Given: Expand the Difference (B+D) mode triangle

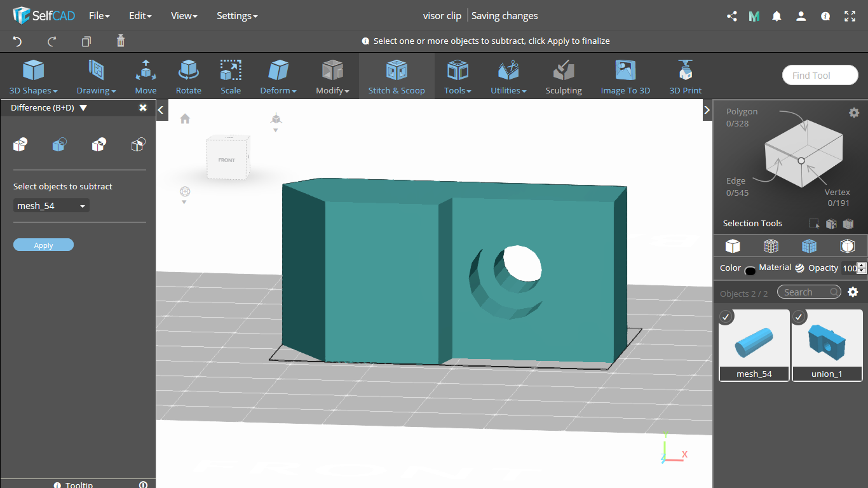Looking at the screenshot, I should pos(83,108).
